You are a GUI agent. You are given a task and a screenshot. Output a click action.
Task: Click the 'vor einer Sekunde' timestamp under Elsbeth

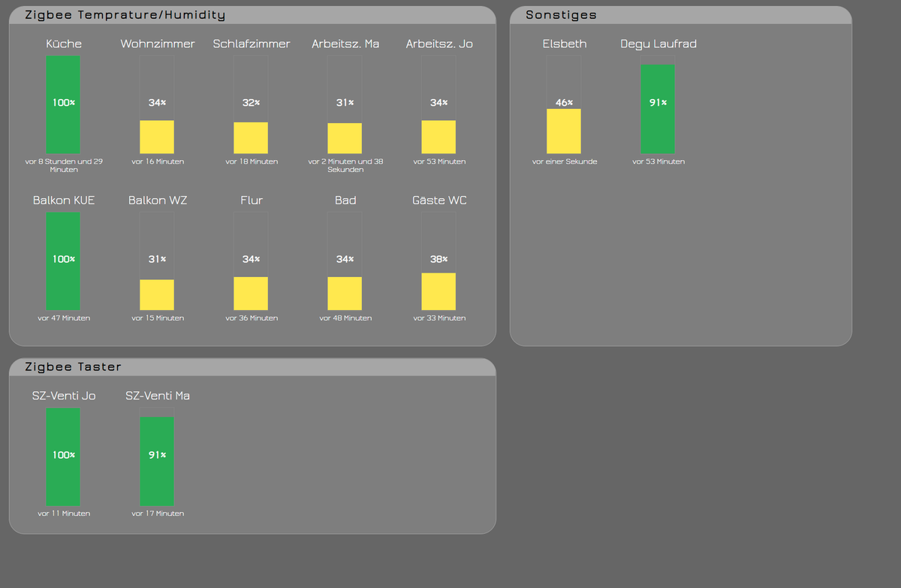pyautogui.click(x=564, y=161)
